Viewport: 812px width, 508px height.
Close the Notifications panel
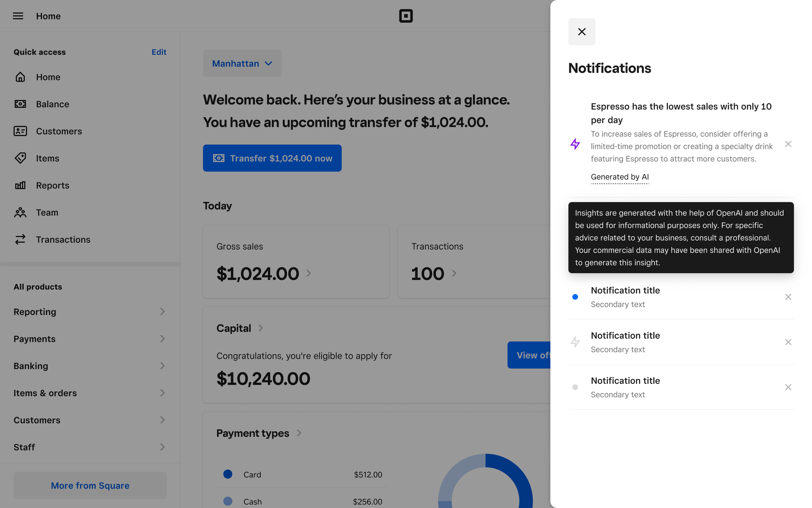(x=581, y=32)
